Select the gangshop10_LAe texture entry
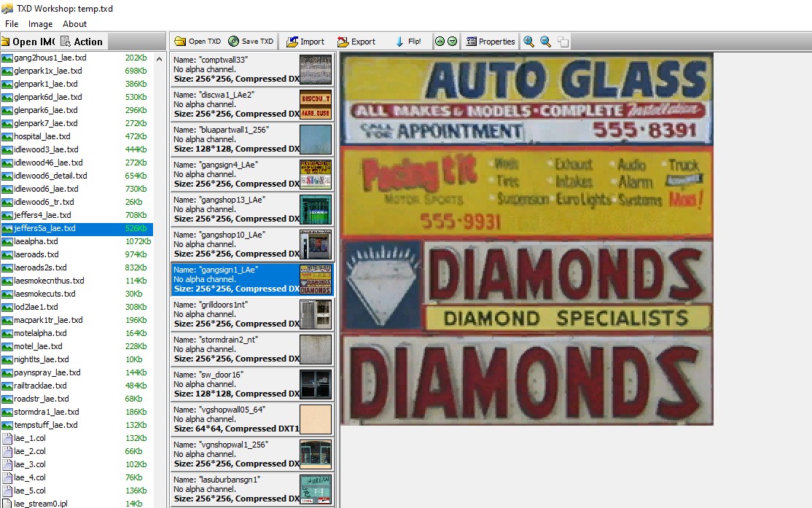The image size is (812, 508). pos(252,244)
